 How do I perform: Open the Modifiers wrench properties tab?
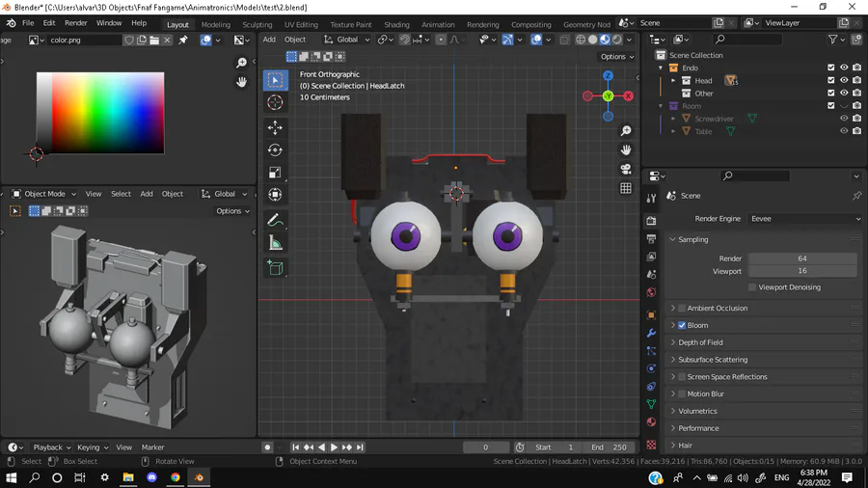pos(651,333)
